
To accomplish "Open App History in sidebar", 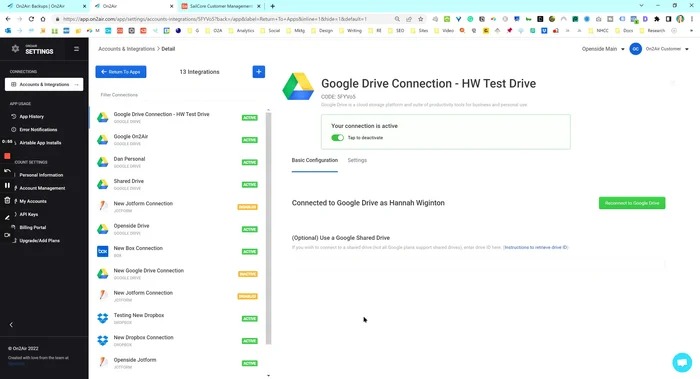I will tap(31, 117).
